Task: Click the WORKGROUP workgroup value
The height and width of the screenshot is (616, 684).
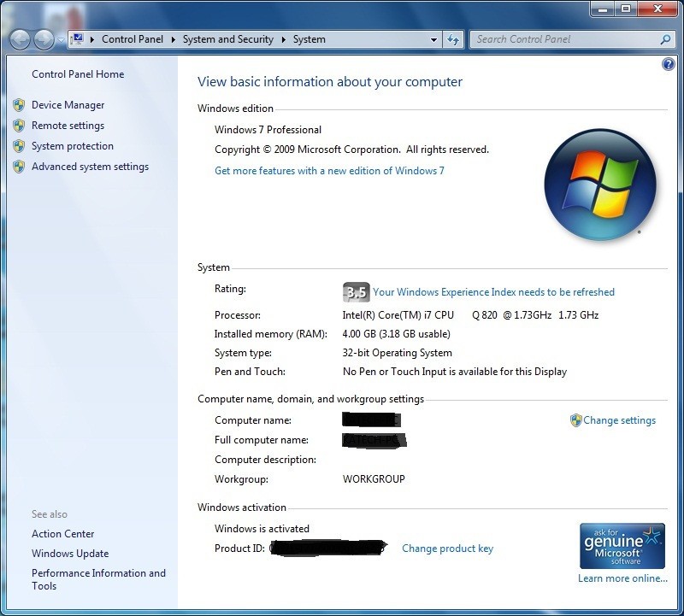Action: [374, 479]
